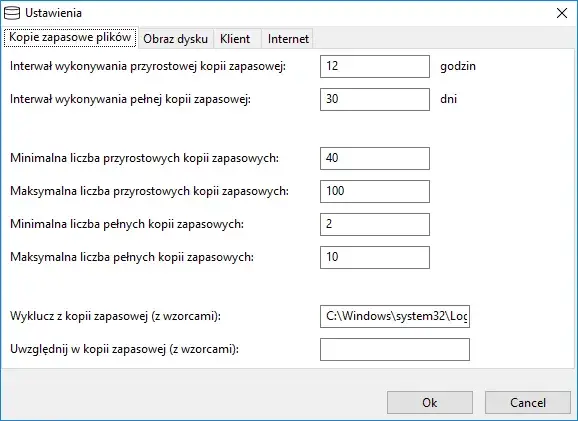Click the dni unit label
This screenshot has width=578, height=421.
coord(448,99)
